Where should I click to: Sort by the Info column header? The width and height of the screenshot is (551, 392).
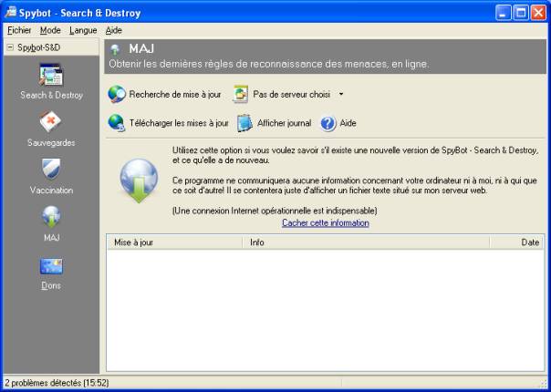tap(366, 242)
